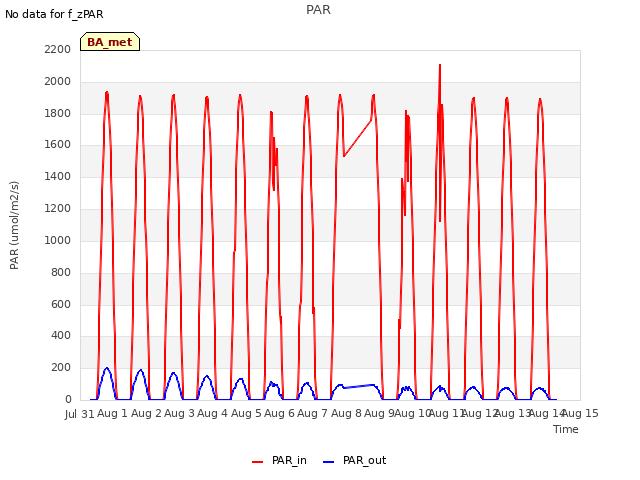Click the 600 y-axis tick label
The height and width of the screenshot is (480, 640).
pyautogui.click(x=61, y=304)
